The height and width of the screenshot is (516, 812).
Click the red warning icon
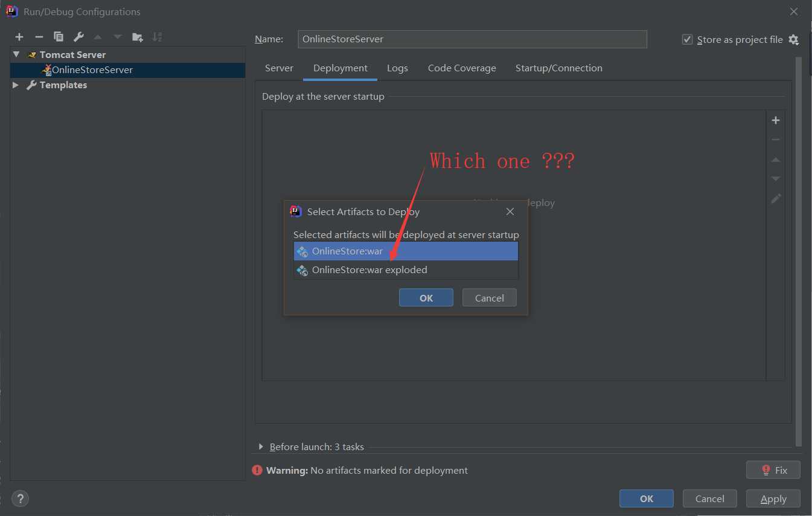click(x=258, y=470)
